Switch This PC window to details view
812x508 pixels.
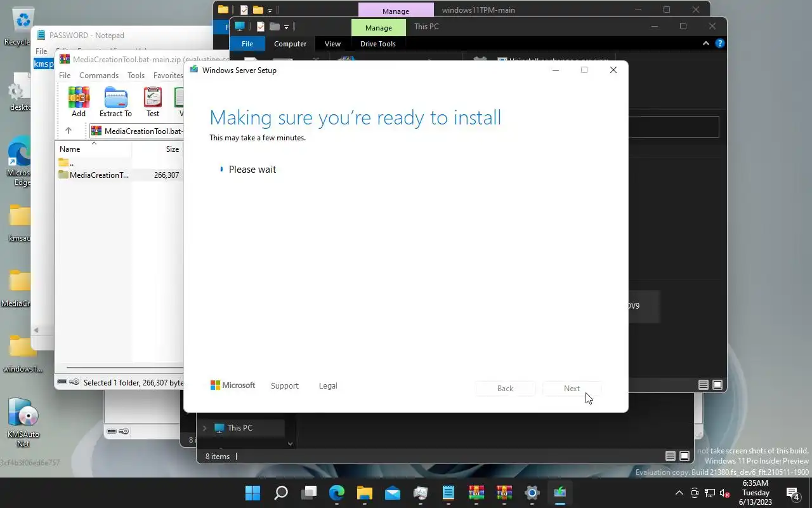(x=704, y=385)
